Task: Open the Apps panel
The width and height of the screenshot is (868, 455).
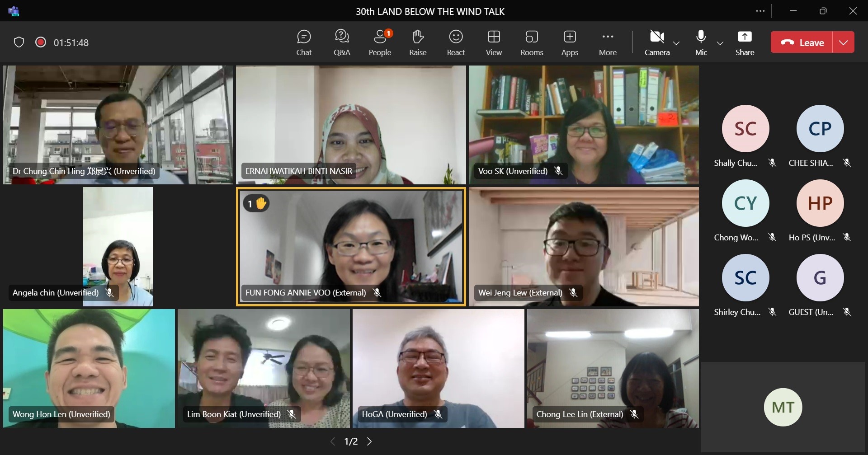Action: coord(570,42)
